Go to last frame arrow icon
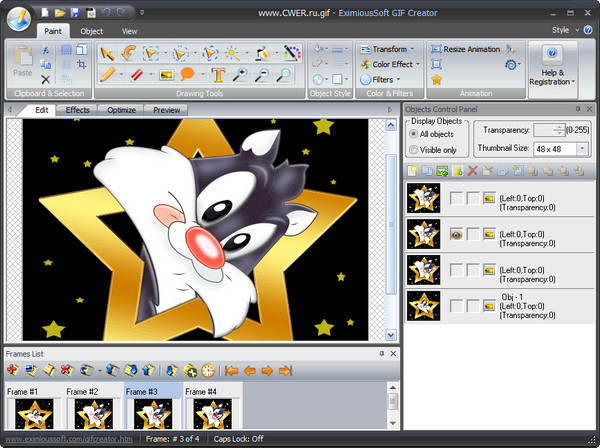Viewport: 600px width, 448px height. pyautogui.click(x=285, y=371)
